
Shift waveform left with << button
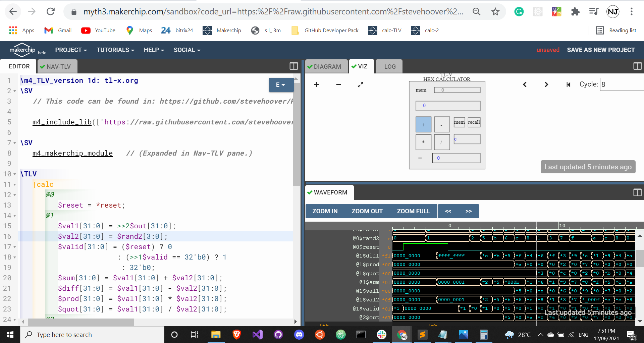point(448,211)
